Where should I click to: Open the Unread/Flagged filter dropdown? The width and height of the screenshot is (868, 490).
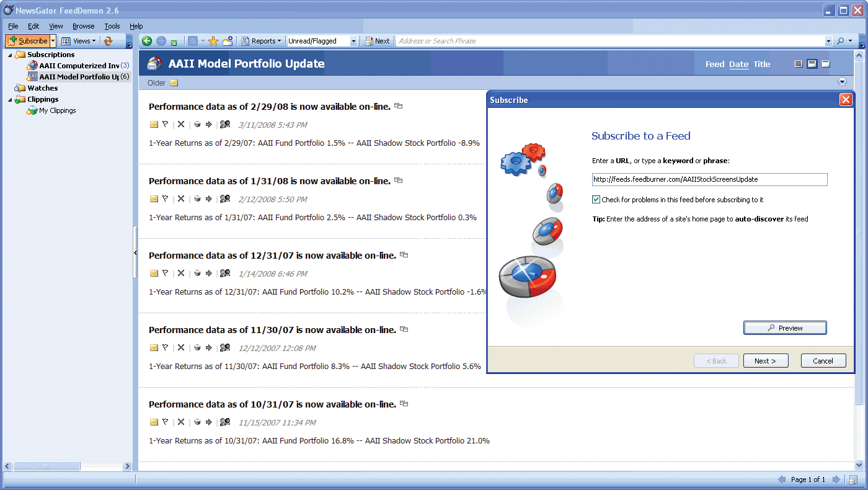[x=353, y=41]
